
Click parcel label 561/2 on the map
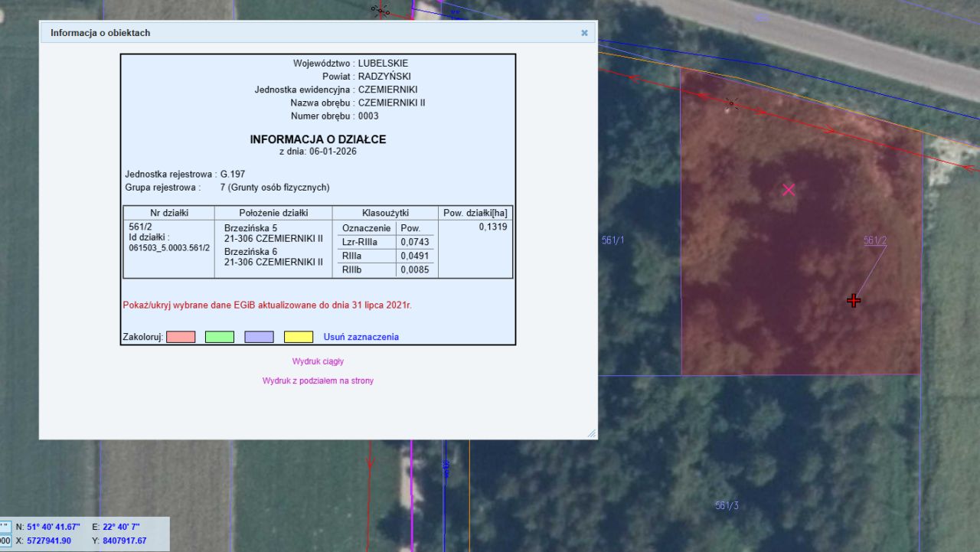[x=875, y=240]
